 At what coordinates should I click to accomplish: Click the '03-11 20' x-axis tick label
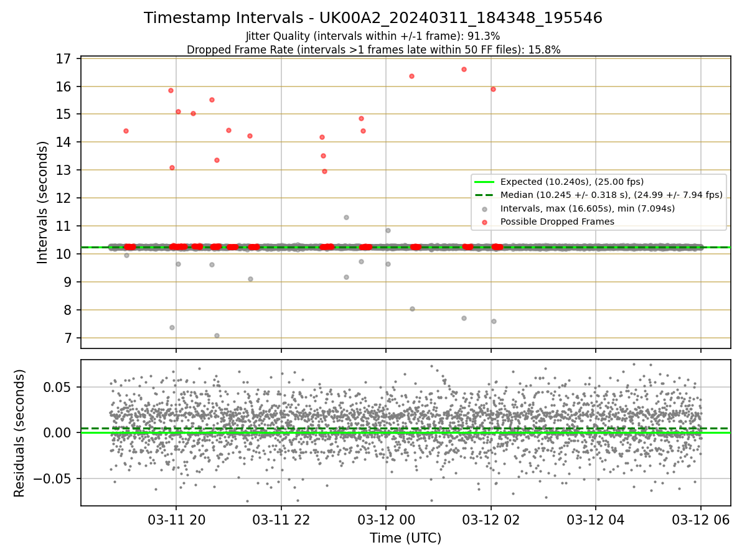point(176,520)
